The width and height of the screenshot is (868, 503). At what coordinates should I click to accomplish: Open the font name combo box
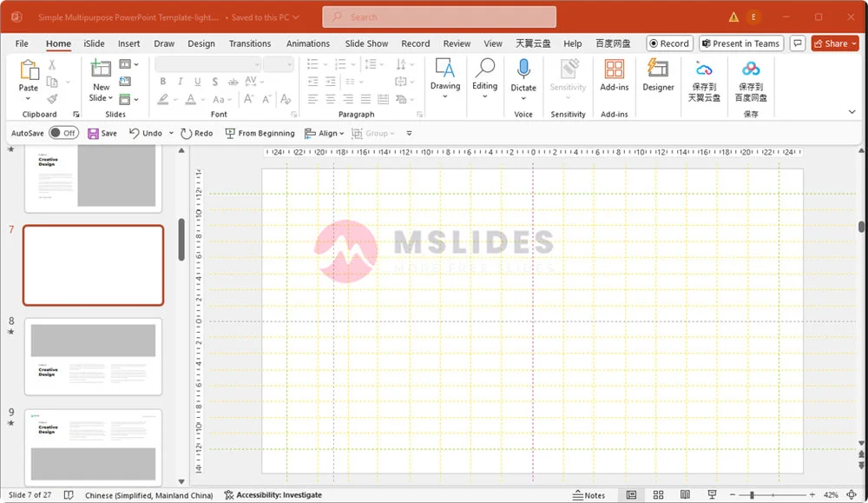tap(207, 64)
